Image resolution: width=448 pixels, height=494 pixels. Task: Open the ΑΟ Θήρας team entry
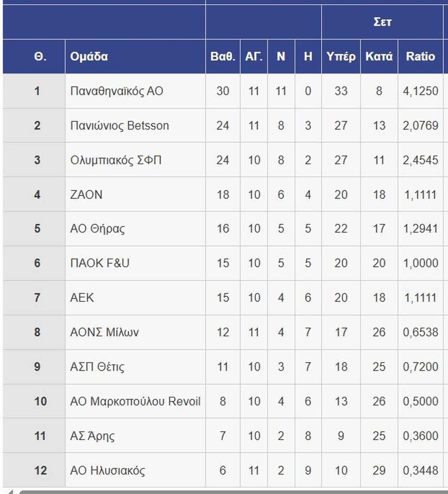(97, 229)
